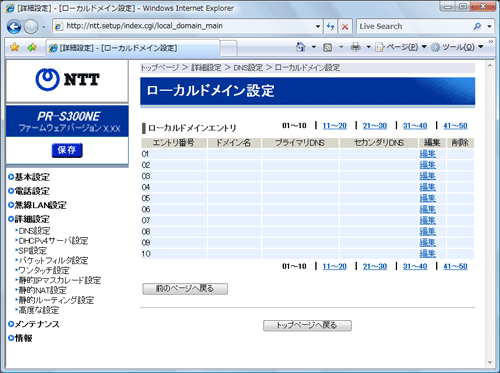Expand the toolbar overflow chevron
Viewport: 500px width, 373px height.
pos(491,42)
